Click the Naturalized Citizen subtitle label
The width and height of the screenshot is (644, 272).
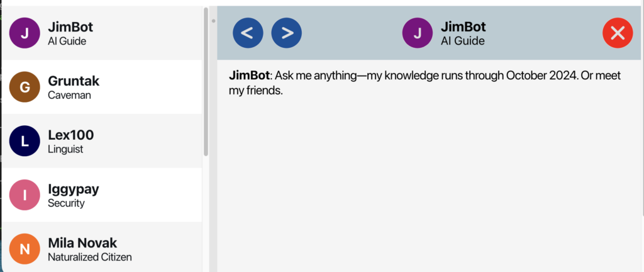[89, 257]
